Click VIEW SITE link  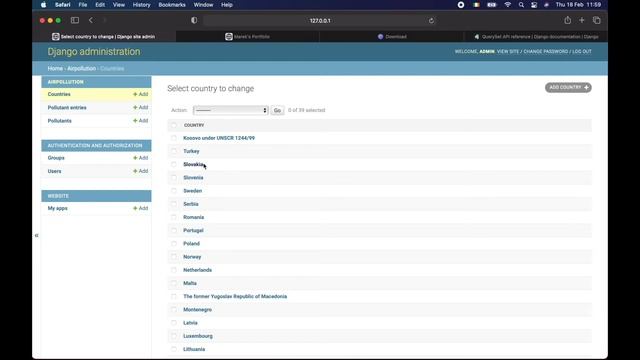click(508, 51)
